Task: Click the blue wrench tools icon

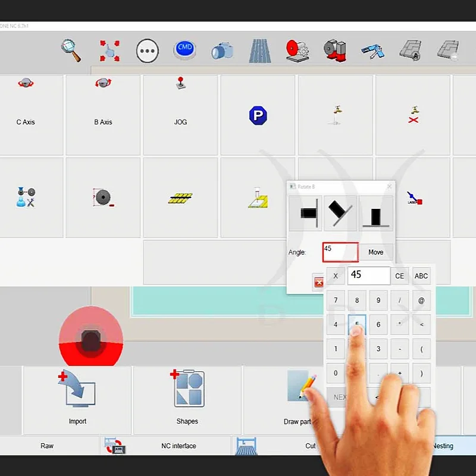Action: tap(372, 51)
